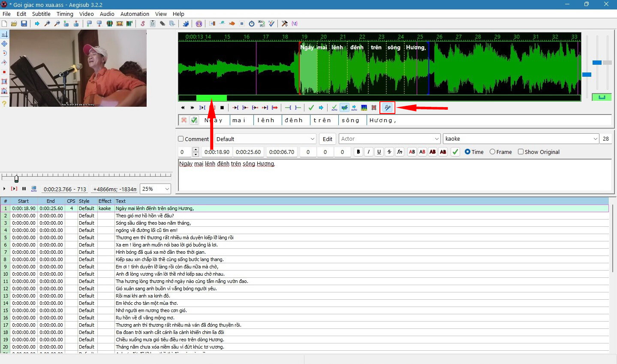
Task: Open a subtitles file via folder icon
Action: [x=14, y=24]
